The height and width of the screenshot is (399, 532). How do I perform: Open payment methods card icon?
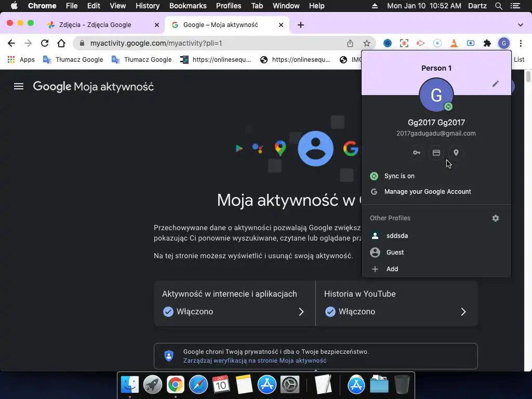436,153
